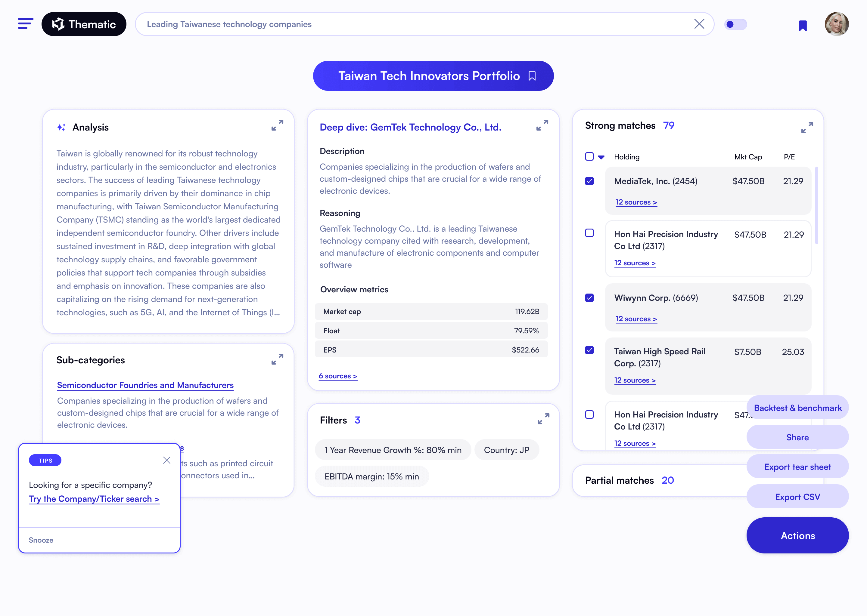Close the Tips popup
The width and height of the screenshot is (867, 616).
click(x=167, y=460)
